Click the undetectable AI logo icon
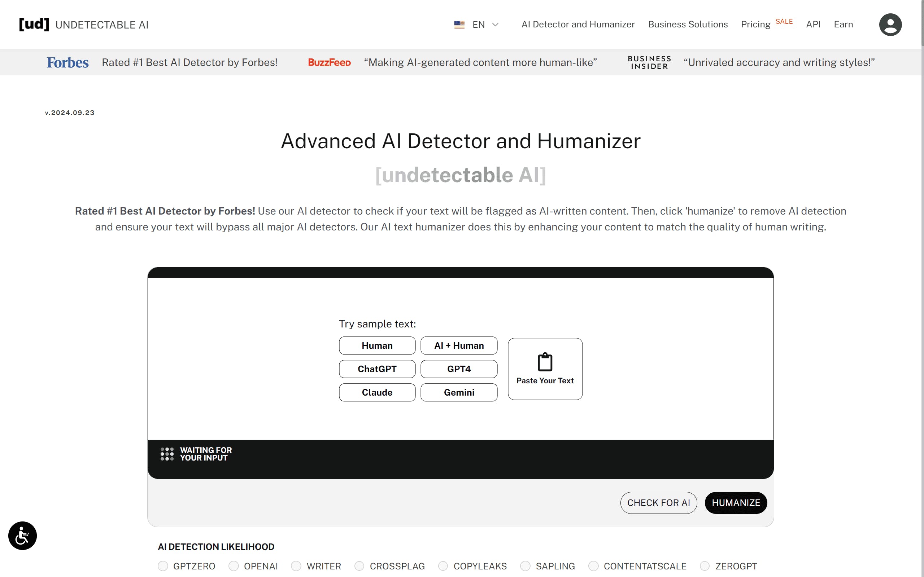 tap(34, 25)
